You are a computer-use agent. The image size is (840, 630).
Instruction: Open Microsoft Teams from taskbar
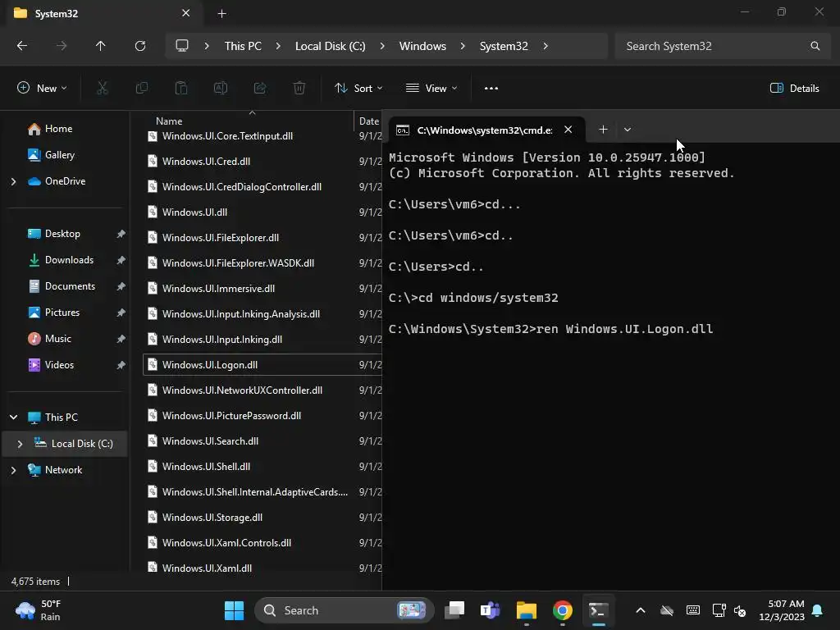(491, 610)
